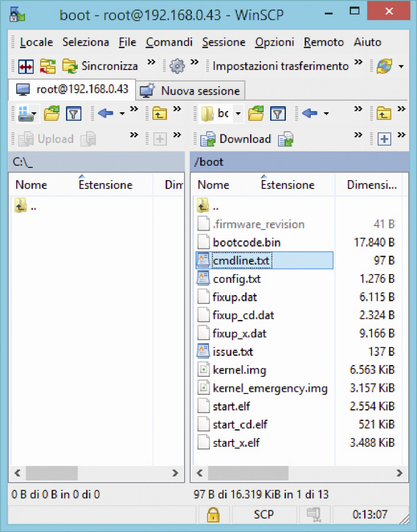Click the grayed Upload button
This screenshot has width=417, height=532.
pos(46,139)
